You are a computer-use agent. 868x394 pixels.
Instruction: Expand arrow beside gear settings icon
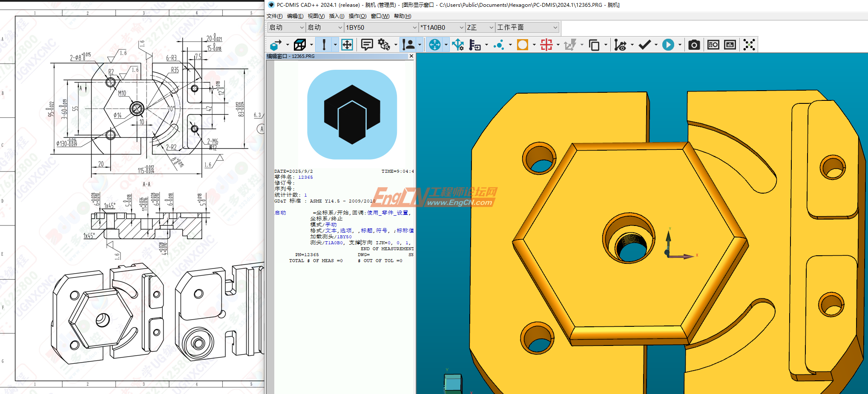pos(396,45)
